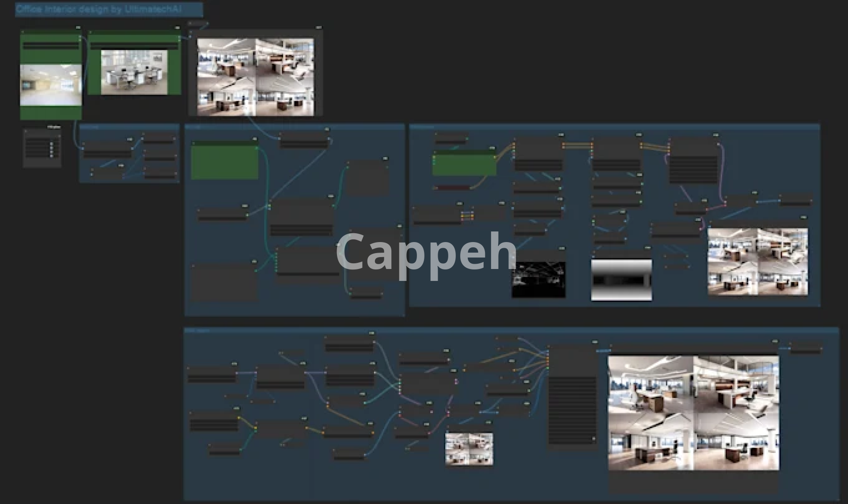Click collapse dot on top four-image preview node

(x=191, y=32)
